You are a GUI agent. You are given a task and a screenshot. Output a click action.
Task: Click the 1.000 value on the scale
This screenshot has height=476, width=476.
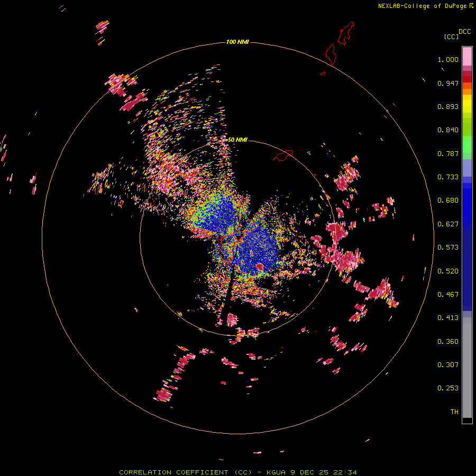(x=448, y=59)
